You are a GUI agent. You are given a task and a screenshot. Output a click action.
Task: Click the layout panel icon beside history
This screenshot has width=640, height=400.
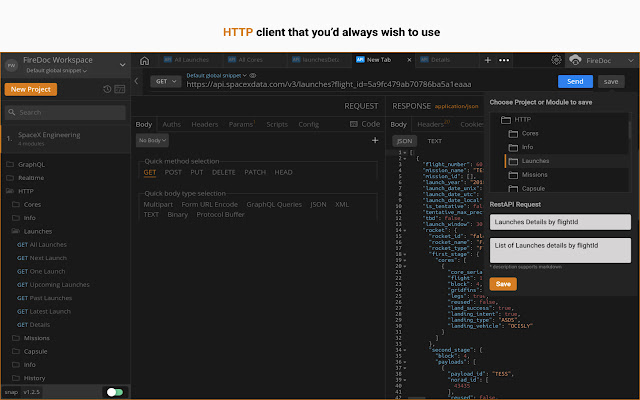click(120, 89)
